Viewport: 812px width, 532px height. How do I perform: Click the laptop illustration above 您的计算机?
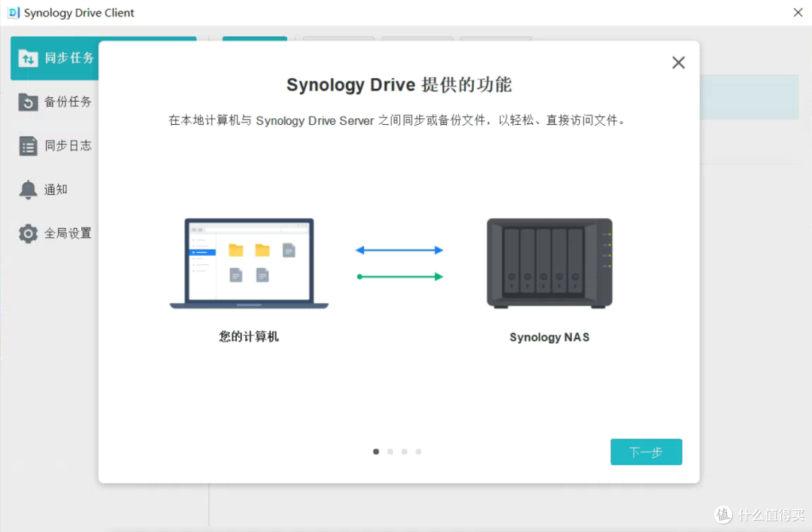click(x=249, y=263)
